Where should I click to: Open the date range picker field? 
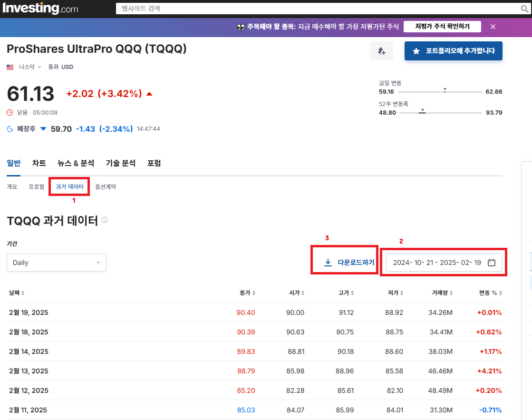[444, 263]
